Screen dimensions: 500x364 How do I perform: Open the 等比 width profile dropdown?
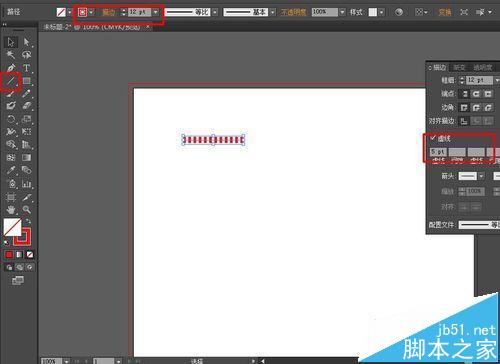(x=215, y=12)
